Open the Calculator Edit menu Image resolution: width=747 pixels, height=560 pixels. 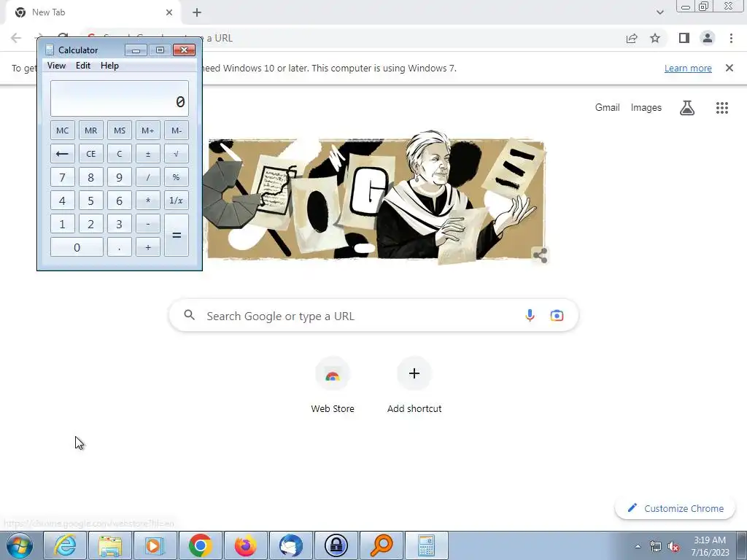pyautogui.click(x=83, y=66)
